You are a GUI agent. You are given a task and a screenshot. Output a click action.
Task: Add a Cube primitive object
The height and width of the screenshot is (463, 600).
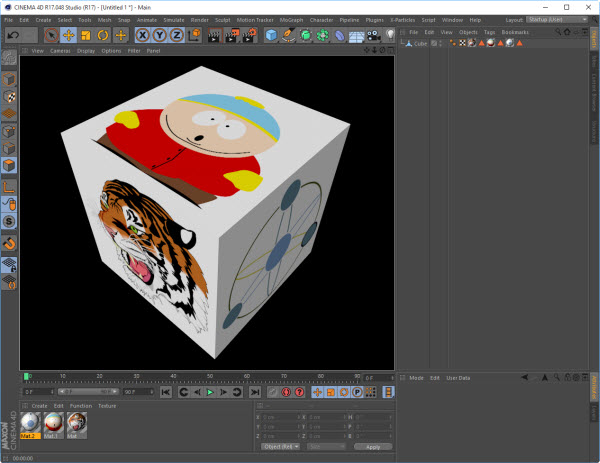271,35
